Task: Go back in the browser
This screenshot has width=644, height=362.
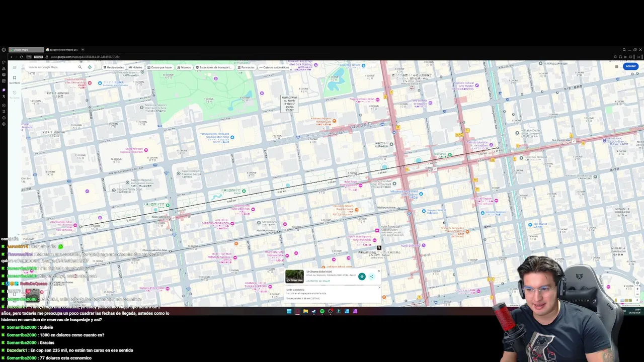Action: coord(11,57)
